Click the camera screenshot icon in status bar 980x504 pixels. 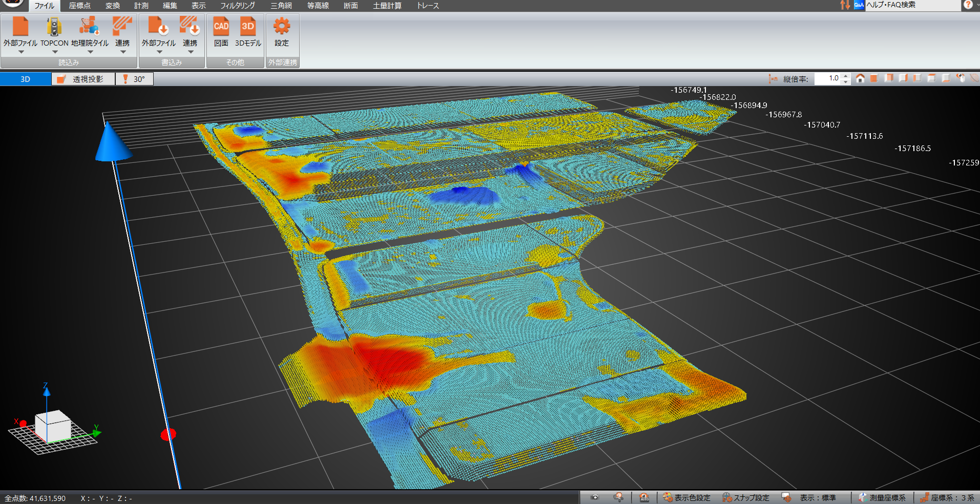[595, 497]
